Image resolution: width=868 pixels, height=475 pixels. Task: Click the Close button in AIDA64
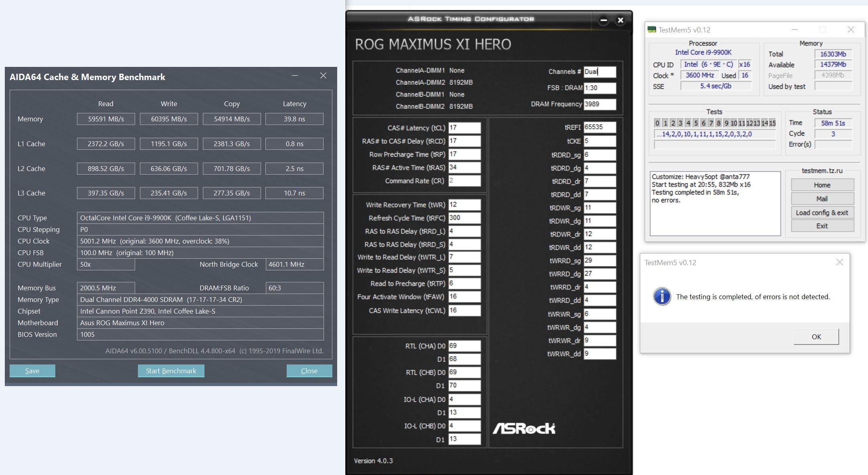pos(309,371)
